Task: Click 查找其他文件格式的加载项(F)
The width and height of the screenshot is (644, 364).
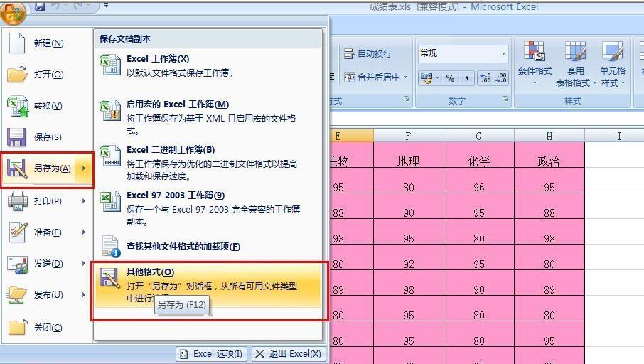Action: 208,247
